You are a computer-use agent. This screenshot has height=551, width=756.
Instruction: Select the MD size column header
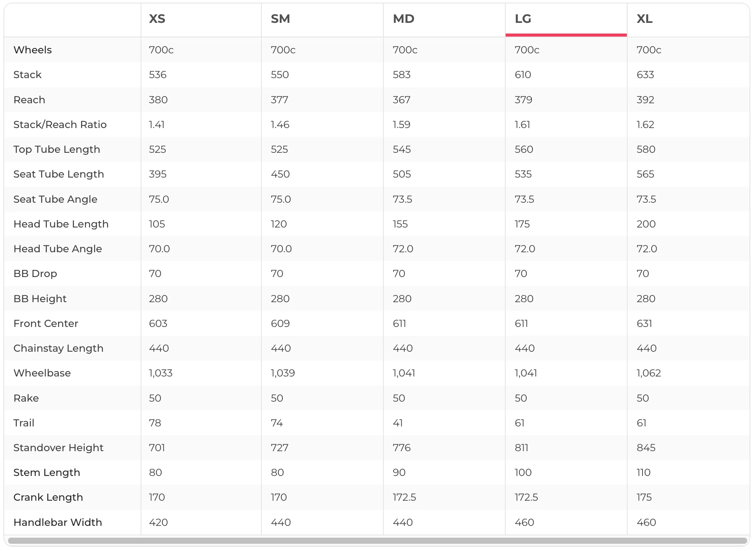click(x=404, y=19)
